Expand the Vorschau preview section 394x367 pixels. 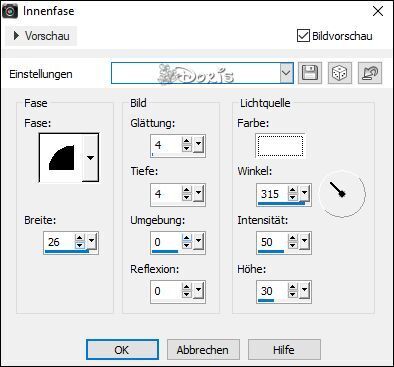[x=41, y=36]
